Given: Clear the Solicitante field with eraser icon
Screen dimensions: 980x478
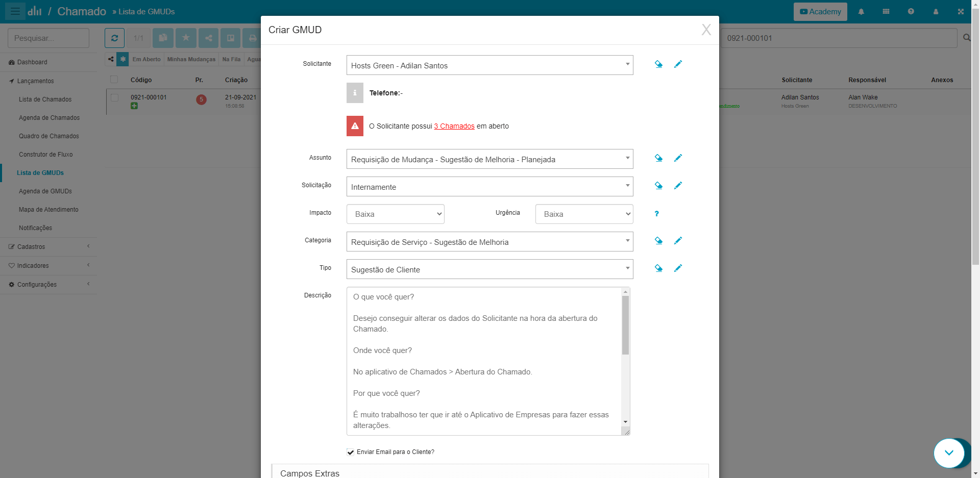Looking at the screenshot, I should coord(658,64).
